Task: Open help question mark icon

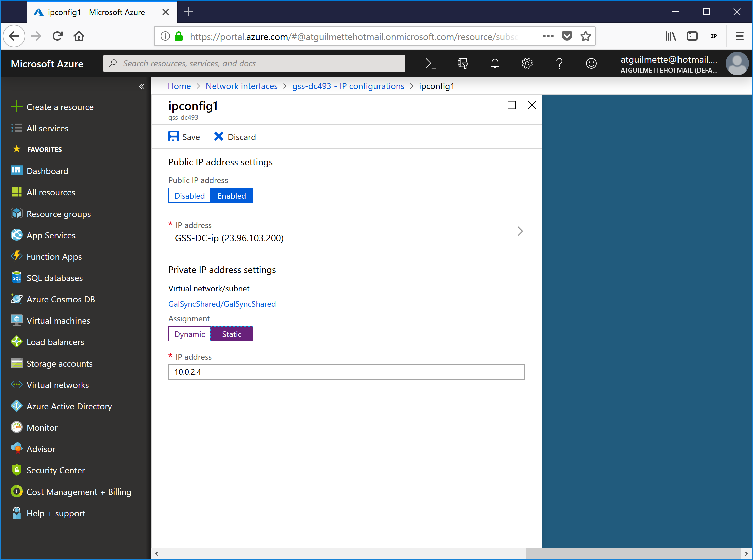Action: pos(559,63)
